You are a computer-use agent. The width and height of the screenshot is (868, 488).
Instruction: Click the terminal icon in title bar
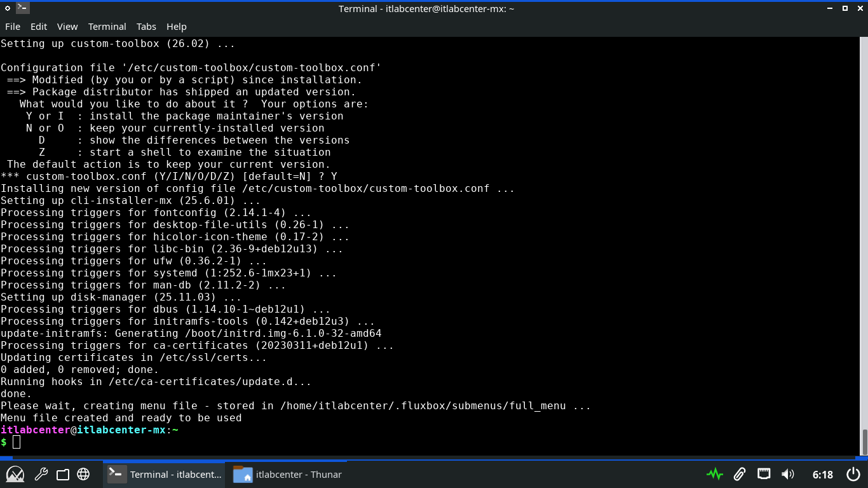[23, 8]
